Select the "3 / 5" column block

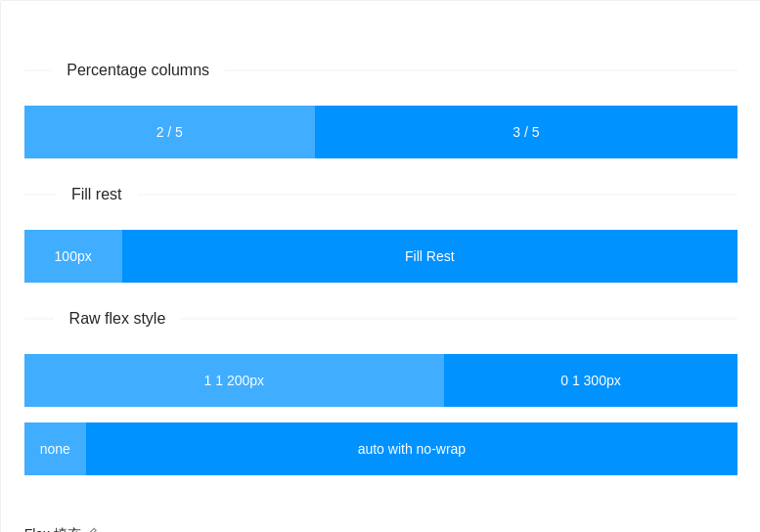pos(526,132)
